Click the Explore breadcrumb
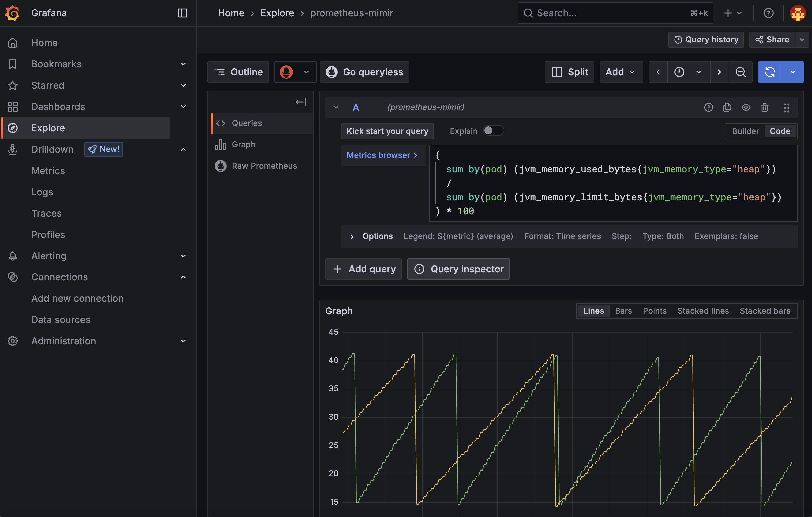This screenshot has width=812, height=517. tap(277, 13)
